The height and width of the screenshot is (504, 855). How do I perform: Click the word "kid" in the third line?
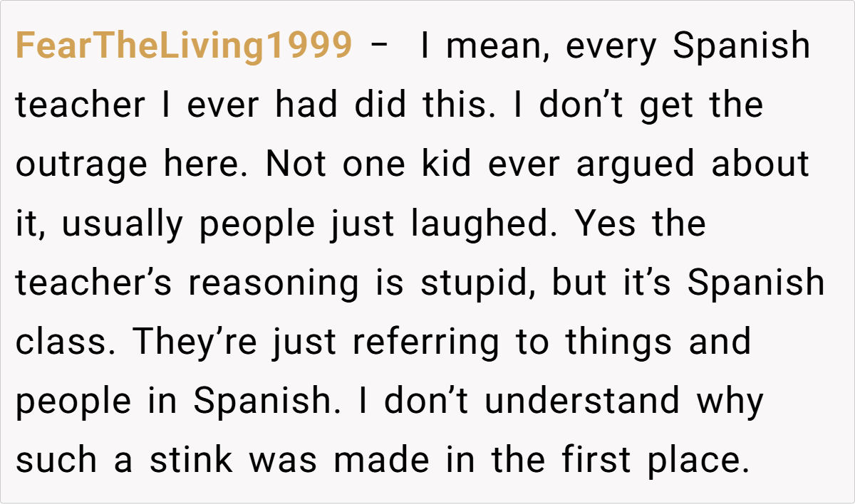tap(457, 165)
